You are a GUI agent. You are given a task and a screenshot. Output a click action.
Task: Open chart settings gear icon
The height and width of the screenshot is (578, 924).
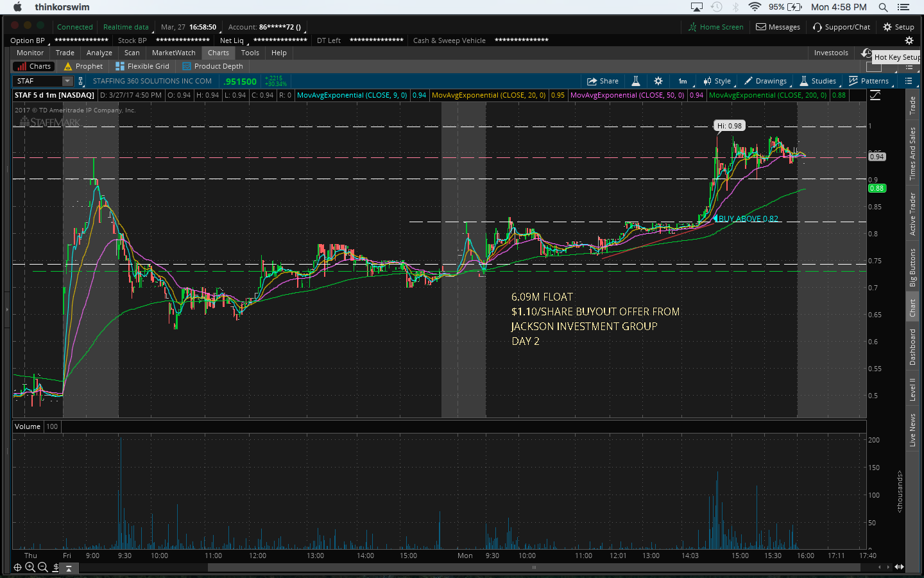tap(658, 81)
